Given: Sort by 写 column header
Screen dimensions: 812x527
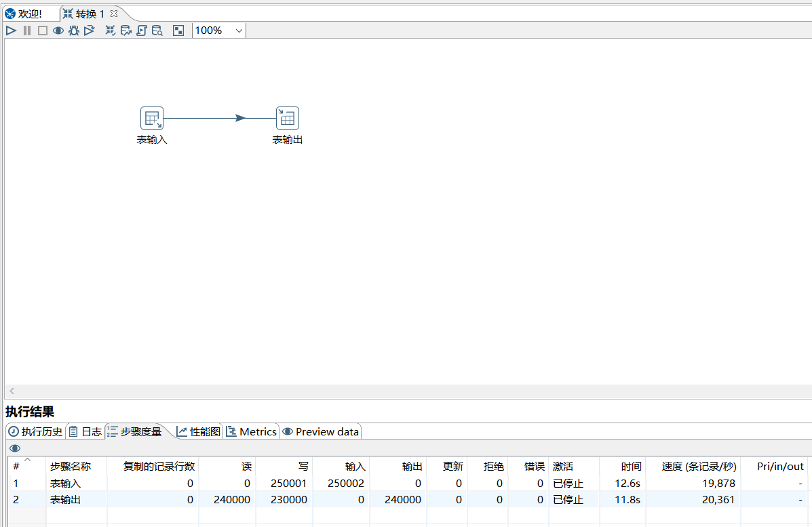Looking at the screenshot, I should point(284,467).
